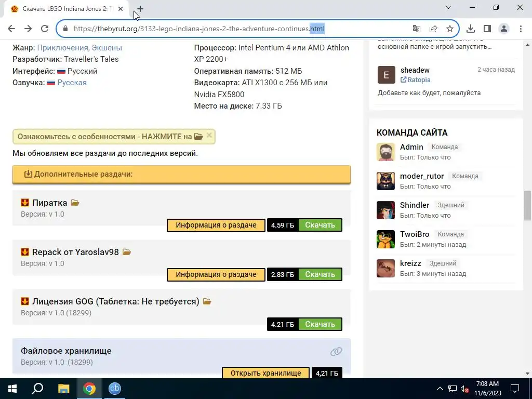
Task: Download the 4.59 ГБ Пиратка release
Action: 320,225
